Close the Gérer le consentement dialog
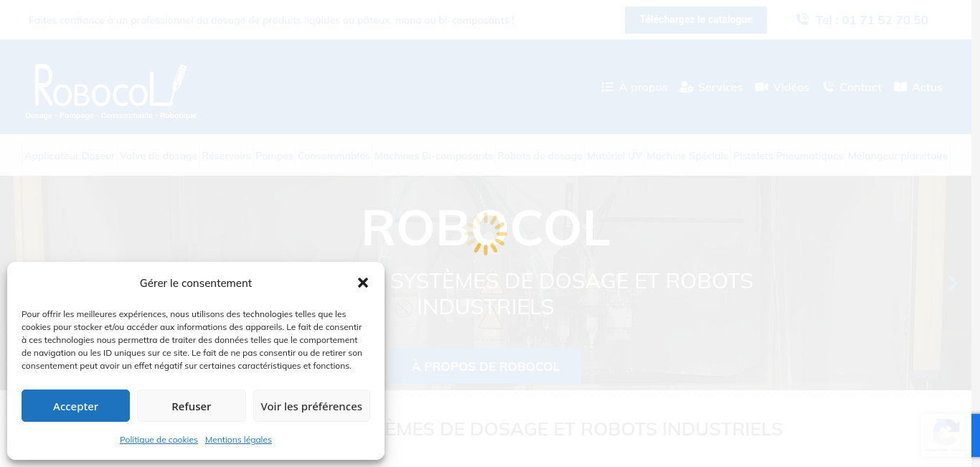 point(363,283)
